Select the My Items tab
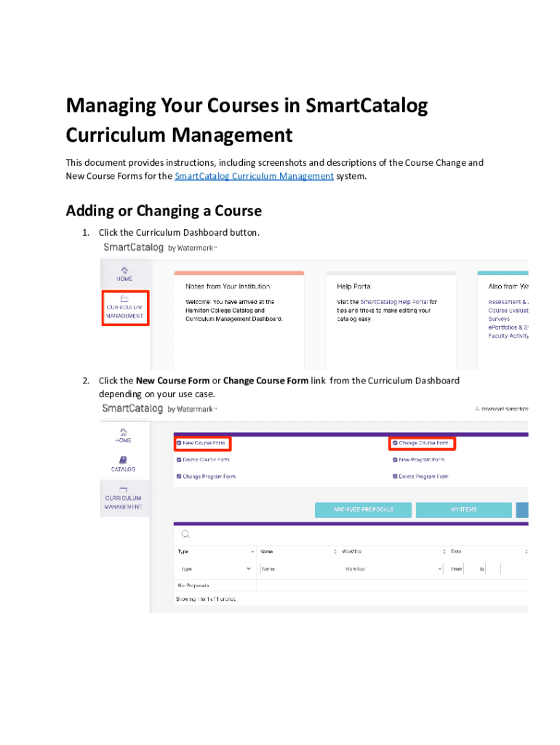Screen dimensions: 560x745 pyautogui.click(x=463, y=510)
